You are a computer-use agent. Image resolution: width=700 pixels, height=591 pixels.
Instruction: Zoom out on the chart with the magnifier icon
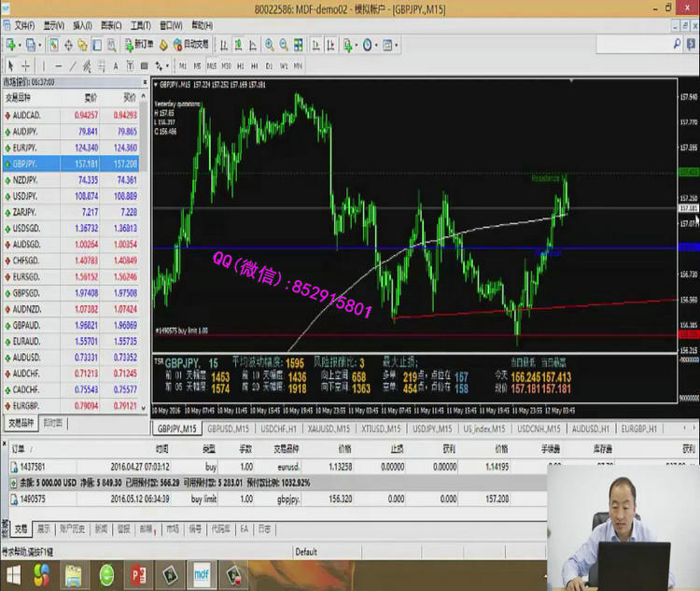[x=283, y=44]
